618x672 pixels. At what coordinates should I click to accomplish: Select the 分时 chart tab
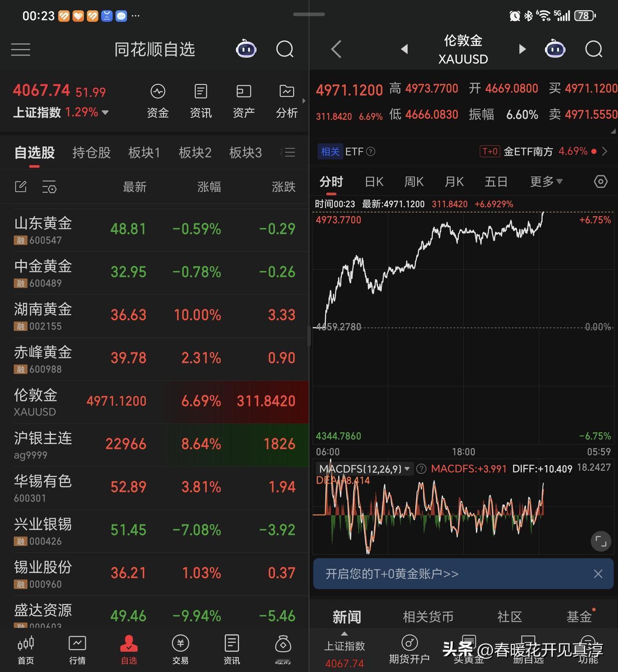click(x=331, y=182)
